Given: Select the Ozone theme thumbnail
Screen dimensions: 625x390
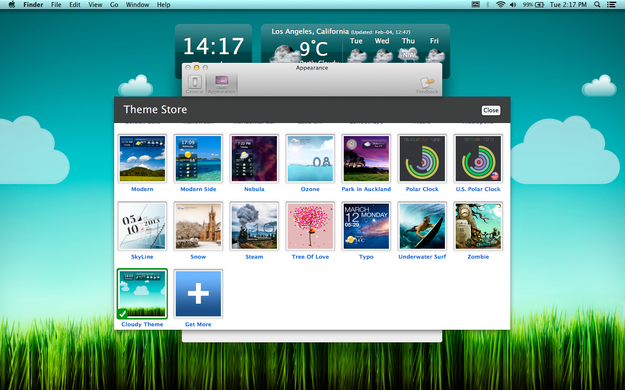Looking at the screenshot, I should click(310, 158).
